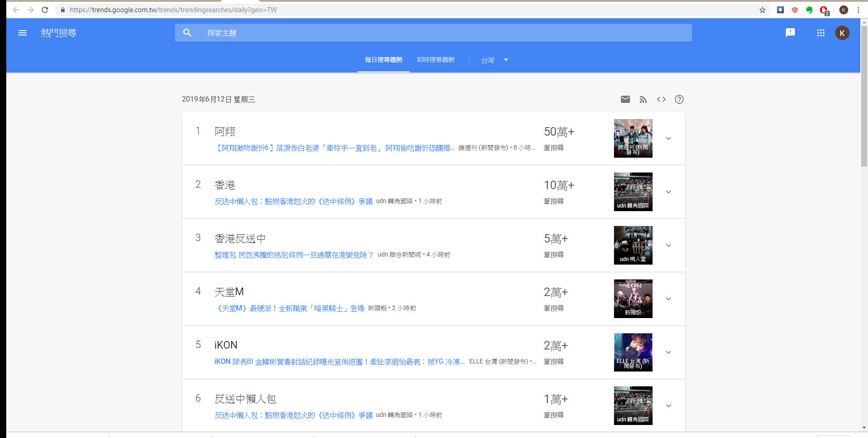Image resolution: width=868 pixels, height=438 pixels.
Task: Open the K account avatar
Action: (842, 33)
